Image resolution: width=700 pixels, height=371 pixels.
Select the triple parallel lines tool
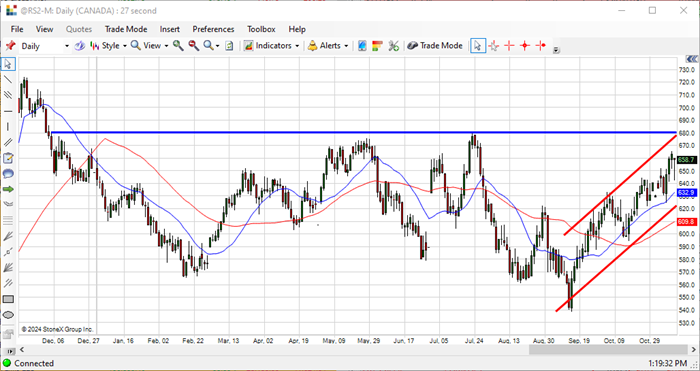(8, 95)
